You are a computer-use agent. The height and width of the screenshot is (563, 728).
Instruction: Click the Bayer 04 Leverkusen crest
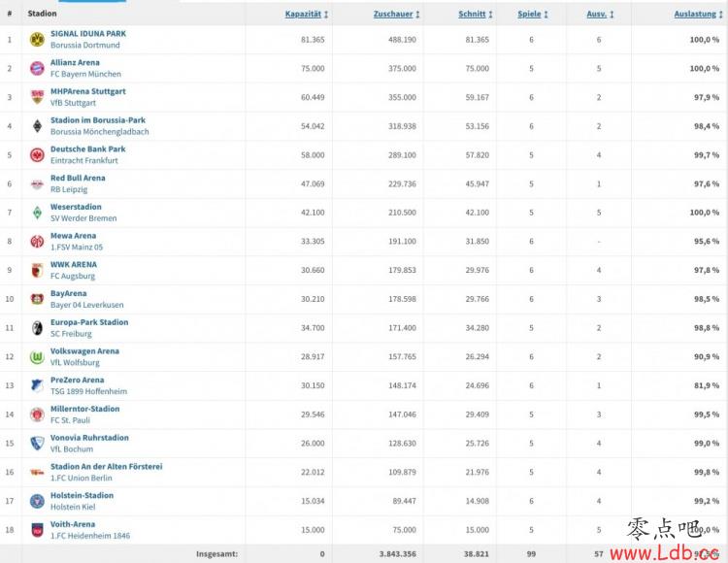(37, 299)
